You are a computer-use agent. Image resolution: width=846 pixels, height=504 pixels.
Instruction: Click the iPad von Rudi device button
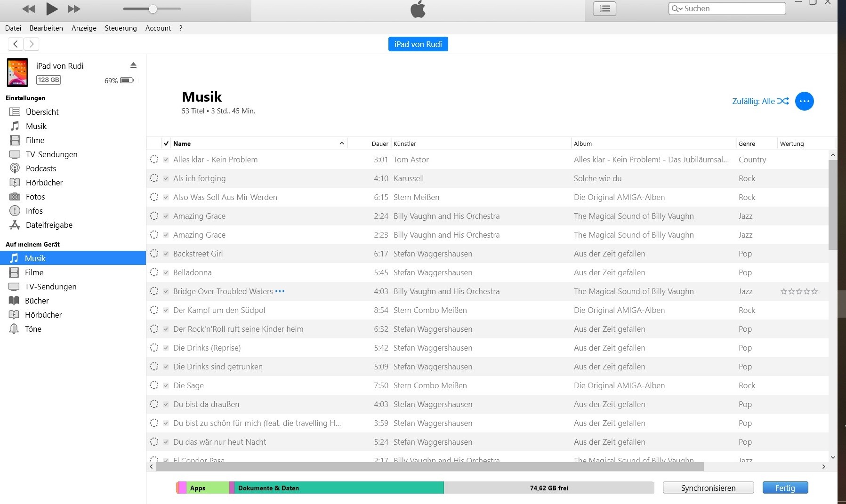point(418,44)
